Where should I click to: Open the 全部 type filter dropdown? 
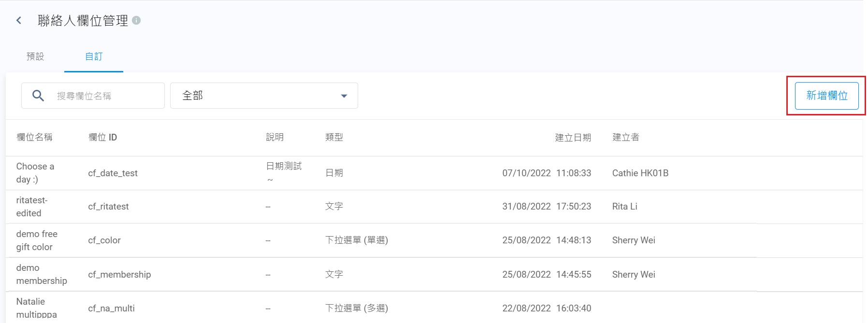[x=263, y=96]
